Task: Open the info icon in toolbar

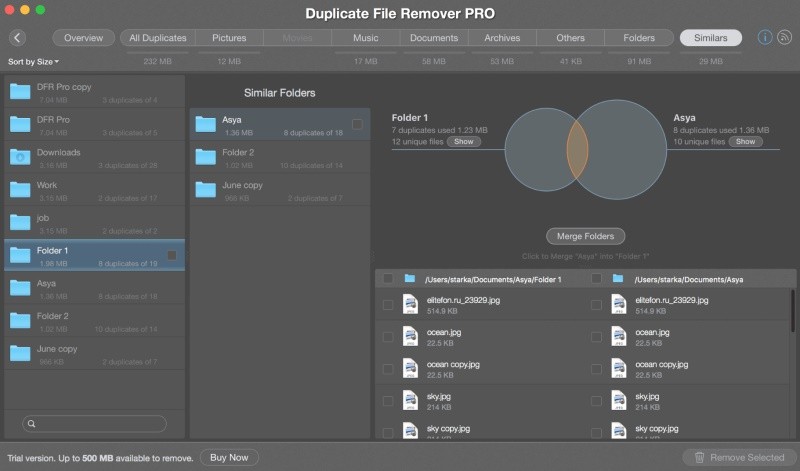Action: point(764,37)
